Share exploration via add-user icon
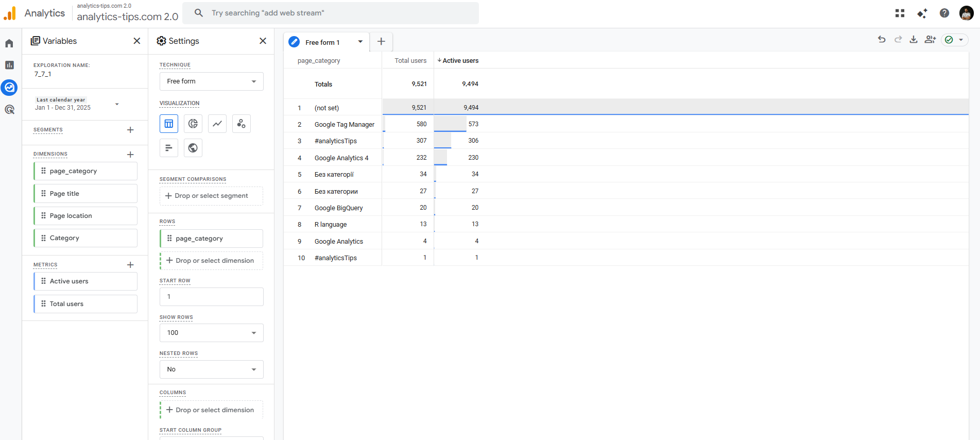 coord(930,40)
